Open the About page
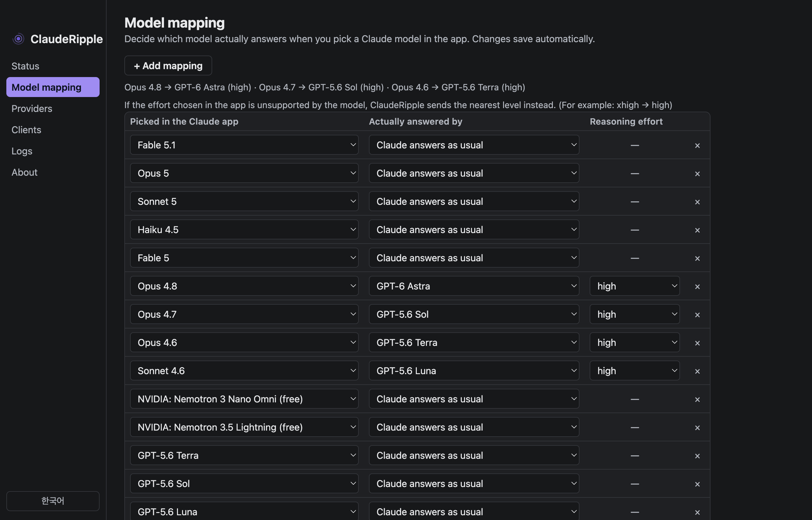 coord(53,172)
